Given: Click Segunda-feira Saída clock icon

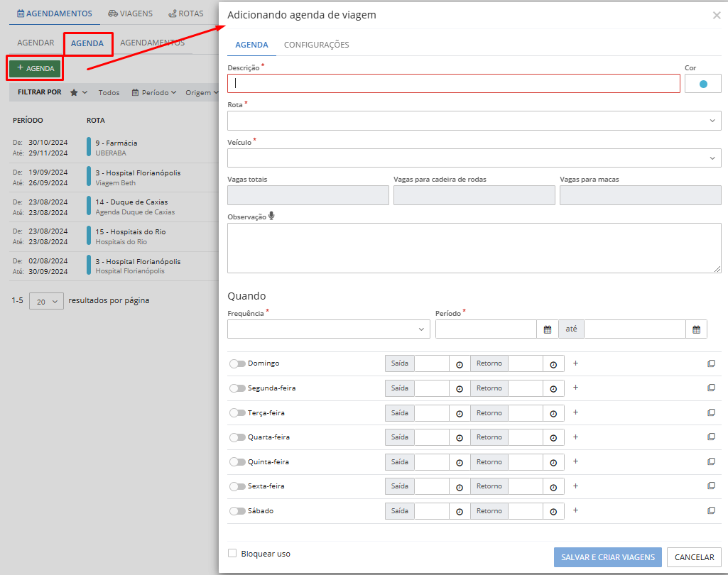Looking at the screenshot, I should (x=460, y=388).
